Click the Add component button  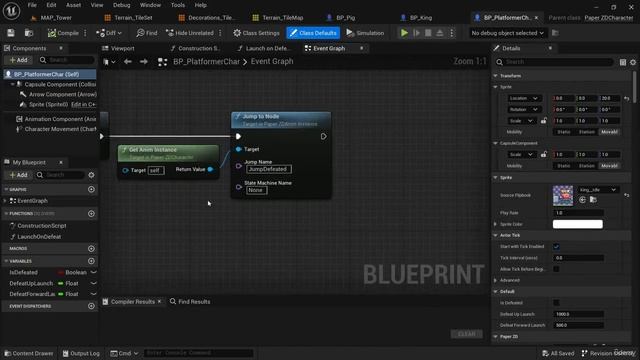pos(18,60)
